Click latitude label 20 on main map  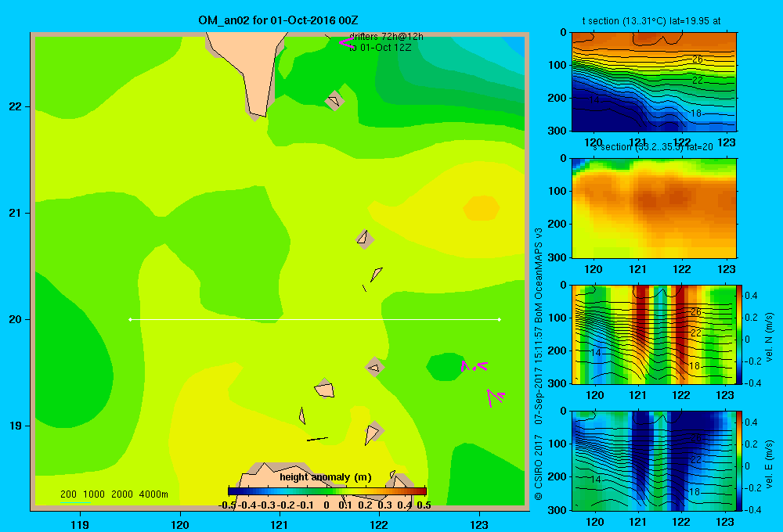click(16, 319)
